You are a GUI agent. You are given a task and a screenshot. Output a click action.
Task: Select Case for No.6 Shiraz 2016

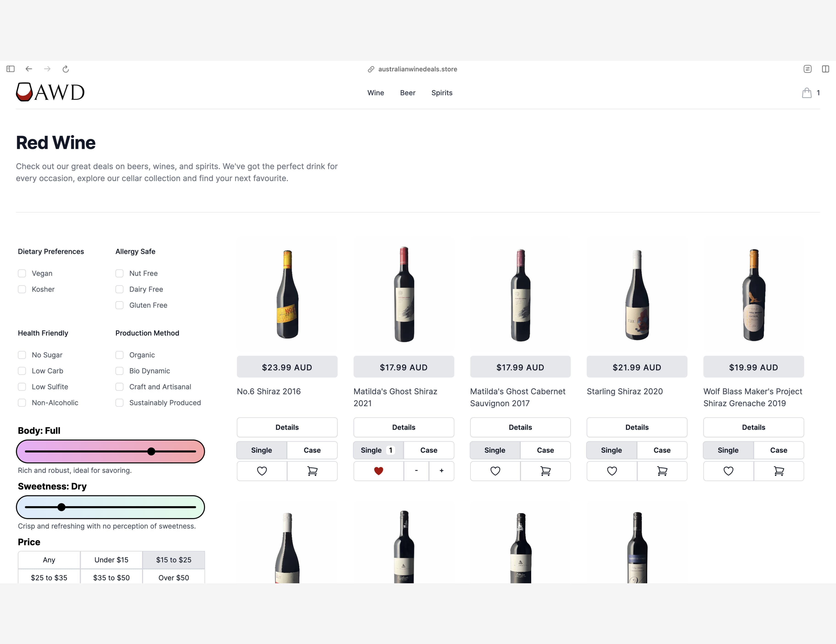(312, 450)
